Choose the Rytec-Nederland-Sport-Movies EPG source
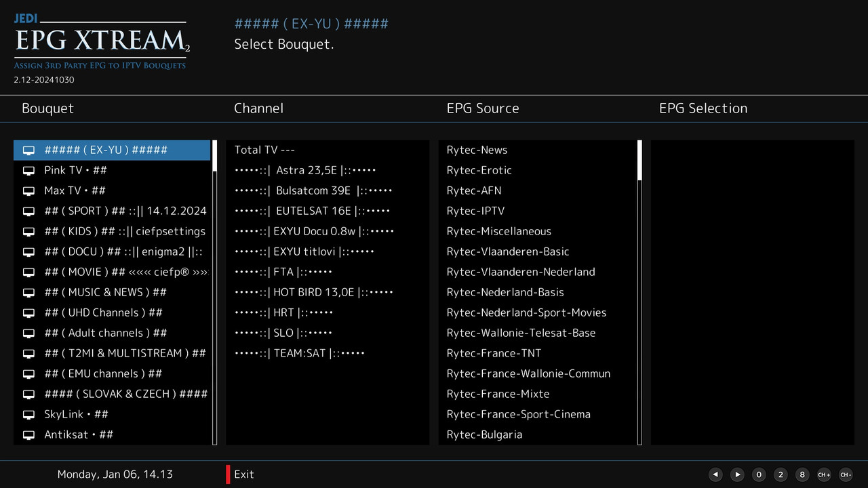The width and height of the screenshot is (868, 488). [x=537, y=312]
